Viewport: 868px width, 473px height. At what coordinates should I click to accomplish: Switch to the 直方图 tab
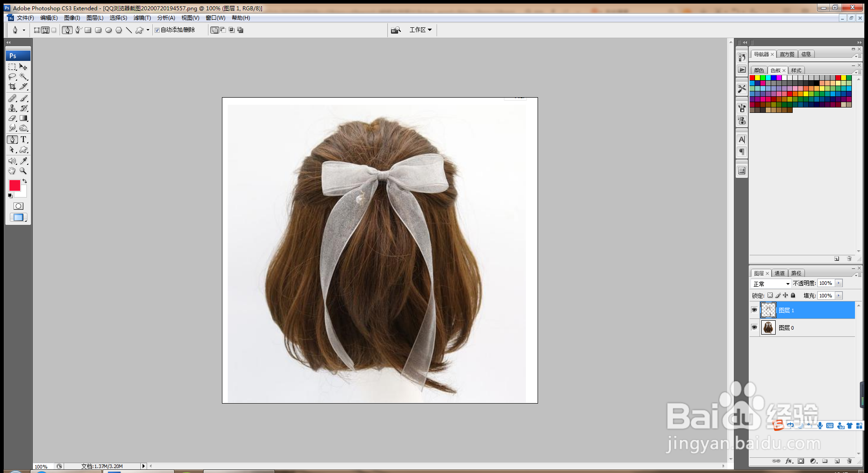point(787,54)
